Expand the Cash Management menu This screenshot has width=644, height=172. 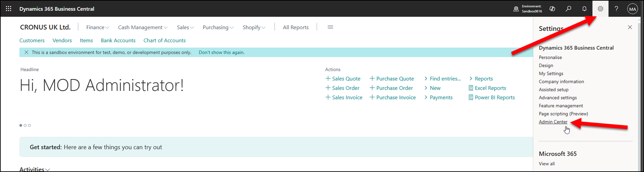[x=143, y=28]
